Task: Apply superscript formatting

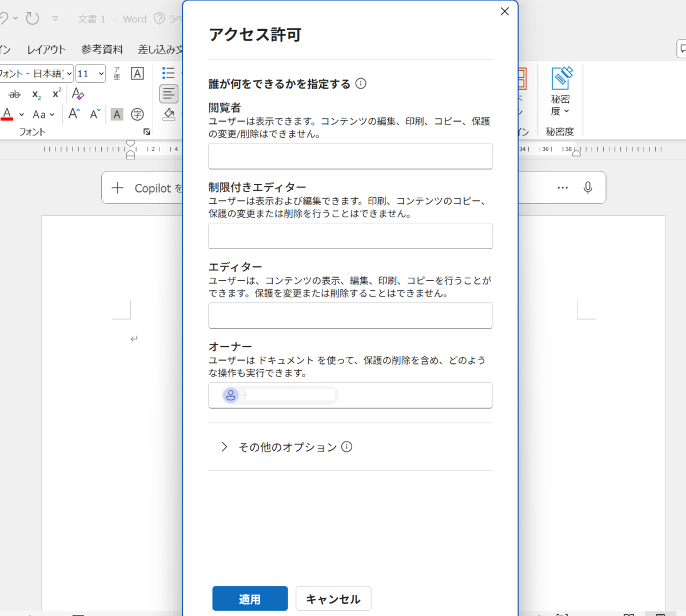Action: pyautogui.click(x=57, y=94)
